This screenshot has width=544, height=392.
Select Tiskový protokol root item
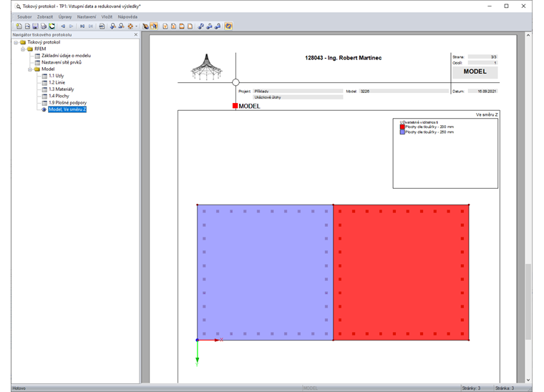tap(44, 42)
